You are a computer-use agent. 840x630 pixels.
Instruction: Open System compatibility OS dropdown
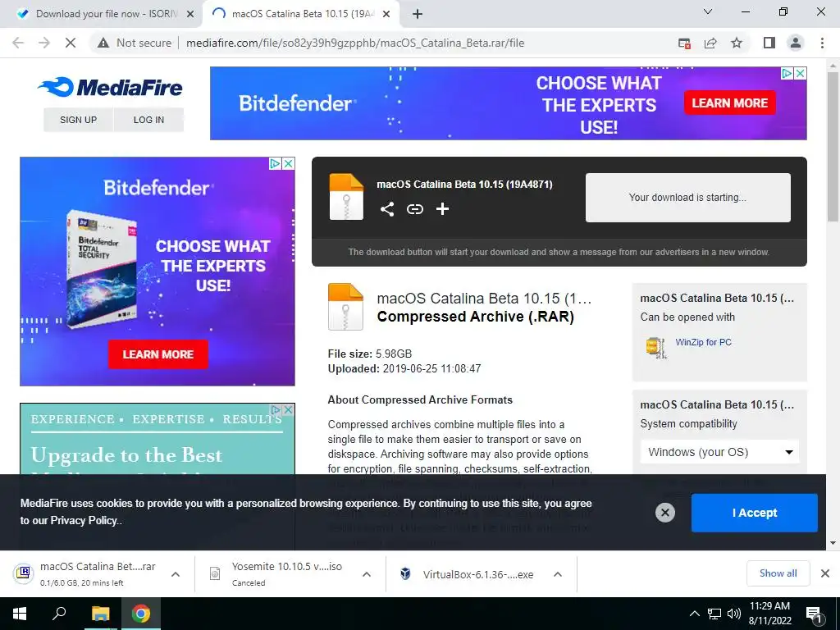(719, 452)
